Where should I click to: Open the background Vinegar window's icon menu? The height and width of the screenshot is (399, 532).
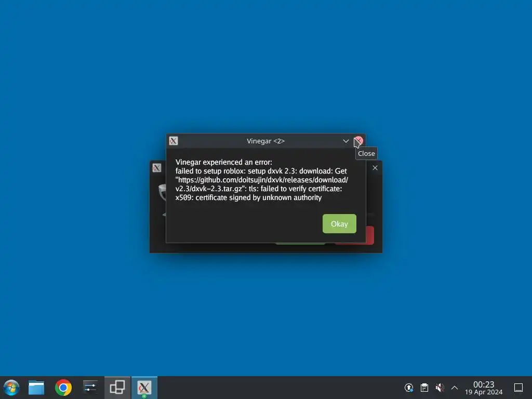(157, 168)
